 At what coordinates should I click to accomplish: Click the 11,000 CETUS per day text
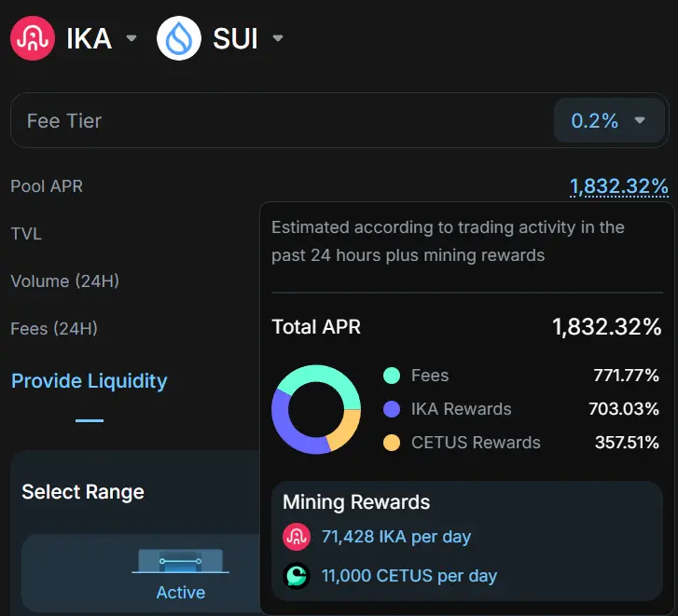[x=409, y=576]
